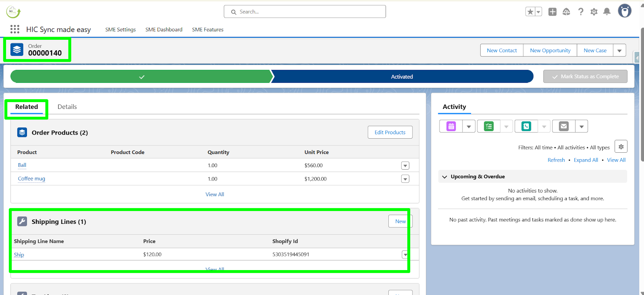Select the Activated path stage
The height and width of the screenshot is (295, 644).
pyautogui.click(x=402, y=76)
